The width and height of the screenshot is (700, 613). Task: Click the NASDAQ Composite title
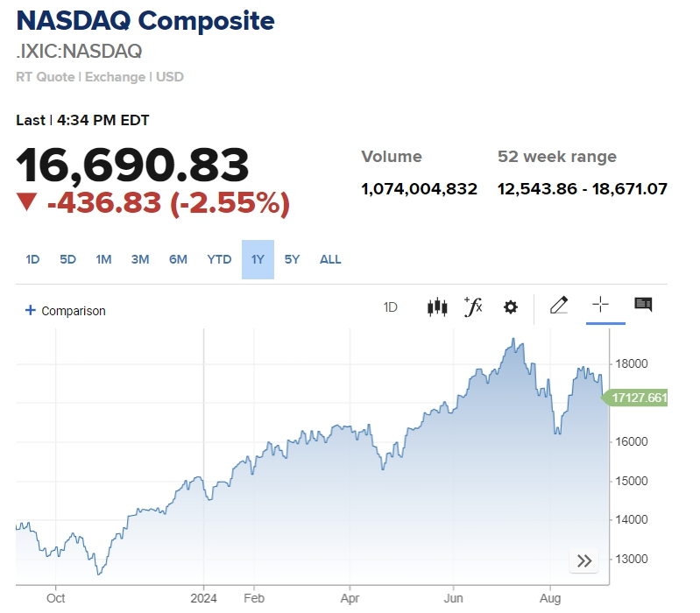pyautogui.click(x=145, y=21)
